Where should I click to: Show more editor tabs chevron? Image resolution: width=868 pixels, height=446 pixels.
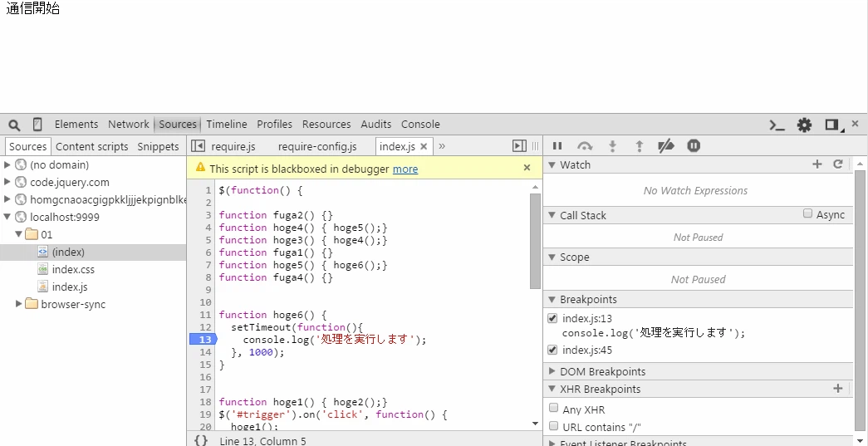(x=442, y=147)
